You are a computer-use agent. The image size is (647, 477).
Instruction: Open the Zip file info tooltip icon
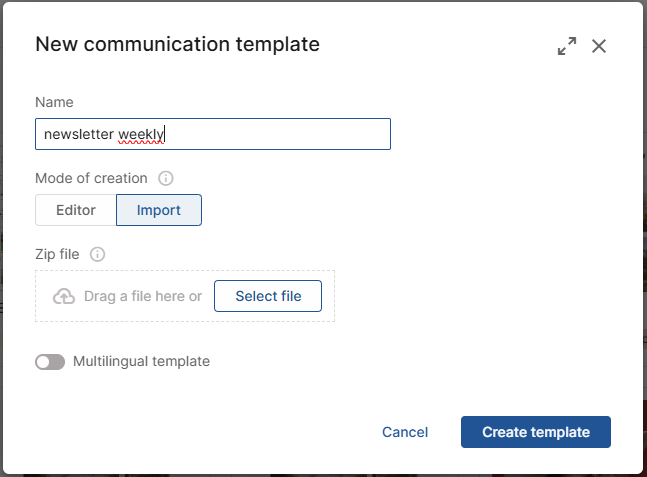[97, 254]
